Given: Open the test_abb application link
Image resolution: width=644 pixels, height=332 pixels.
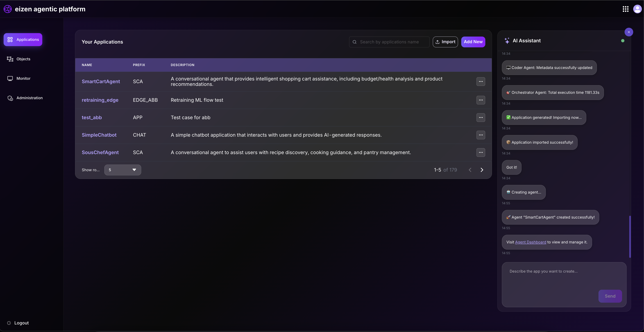Looking at the screenshot, I should coord(92,118).
